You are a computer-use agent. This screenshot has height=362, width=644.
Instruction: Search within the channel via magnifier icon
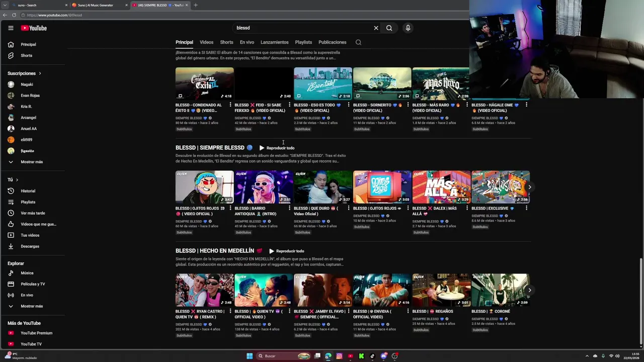358,42
